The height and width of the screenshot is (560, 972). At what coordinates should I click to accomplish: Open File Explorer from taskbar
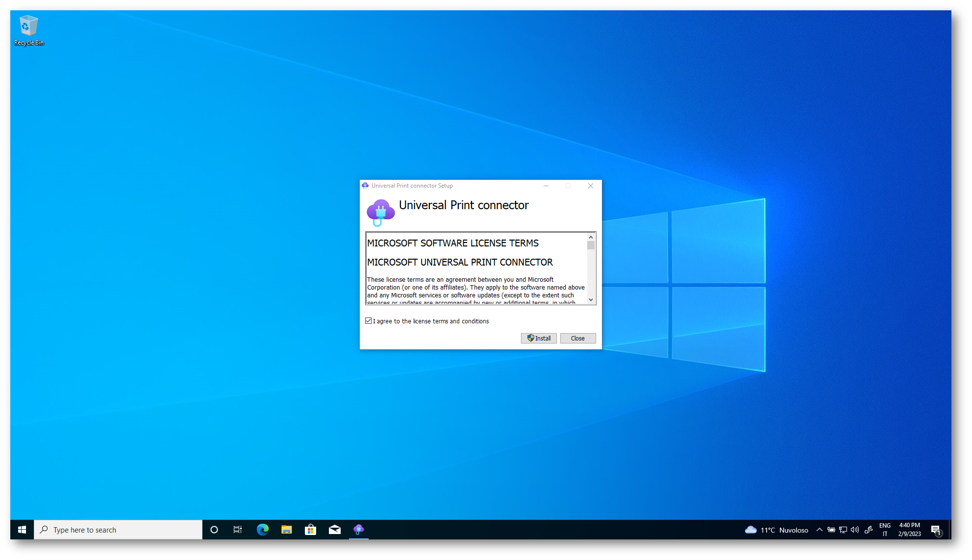click(x=287, y=530)
